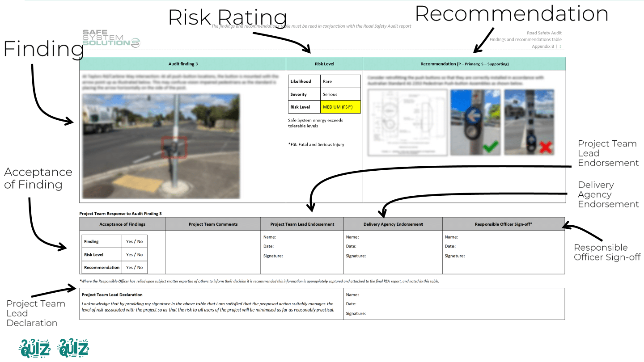
Task: Click the red X cross icon
Action: click(545, 146)
